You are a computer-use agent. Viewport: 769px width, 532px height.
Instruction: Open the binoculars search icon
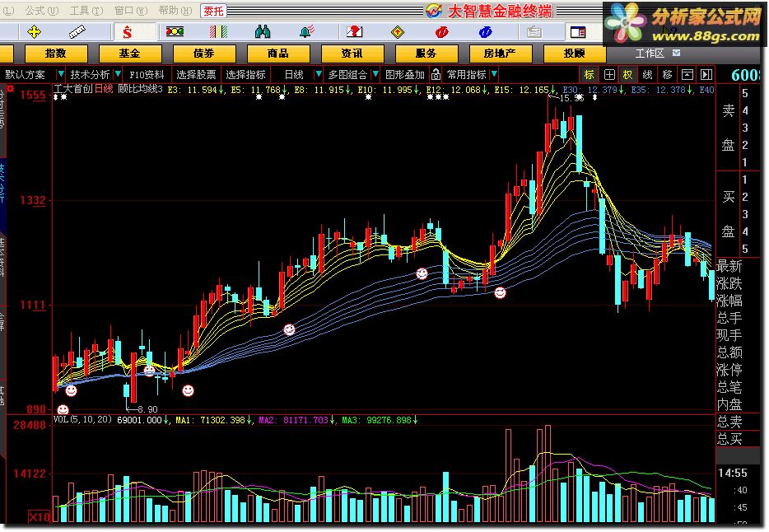[263, 32]
